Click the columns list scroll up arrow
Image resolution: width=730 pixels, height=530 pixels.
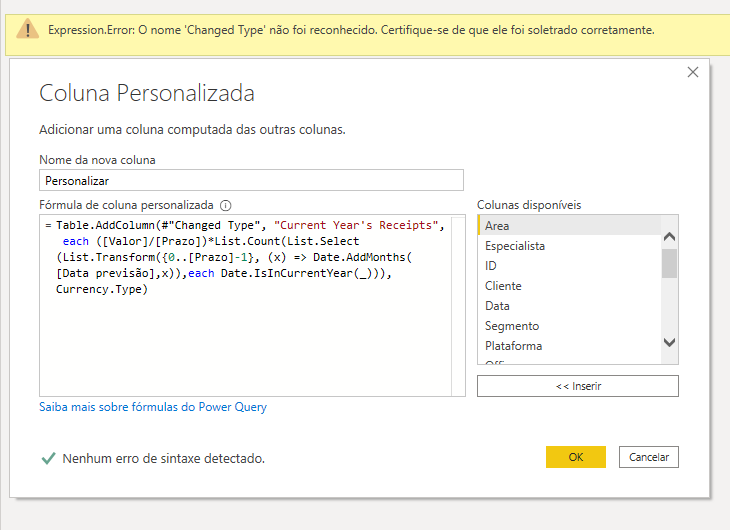pyautogui.click(x=669, y=237)
